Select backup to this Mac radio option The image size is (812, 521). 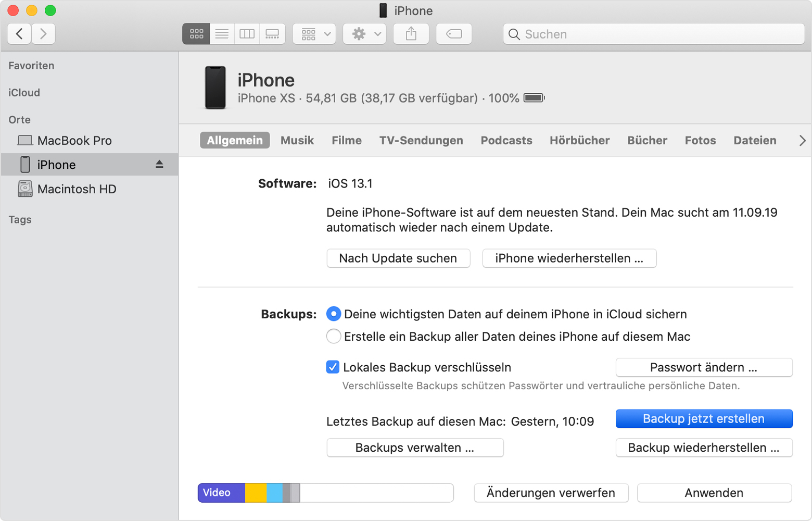(x=334, y=337)
